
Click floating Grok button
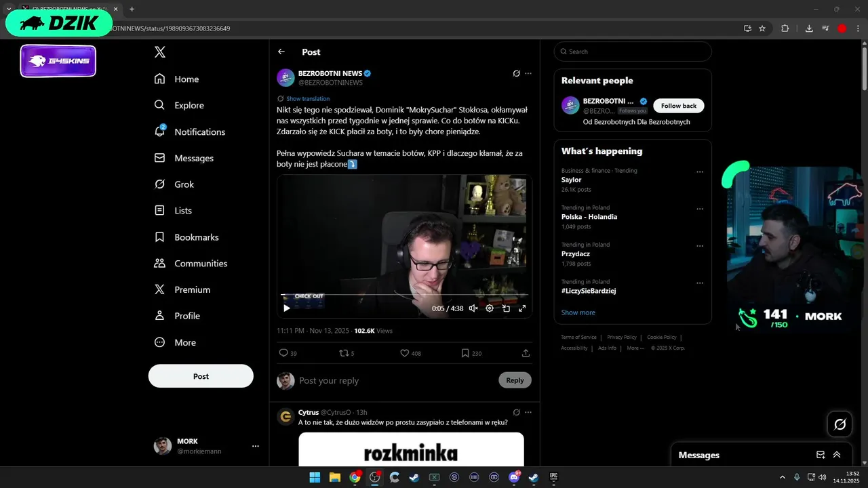(x=840, y=424)
